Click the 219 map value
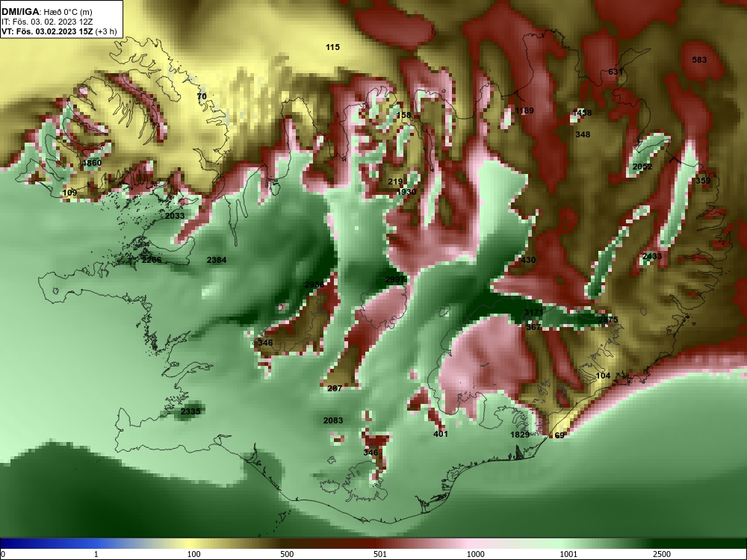 [x=395, y=182]
